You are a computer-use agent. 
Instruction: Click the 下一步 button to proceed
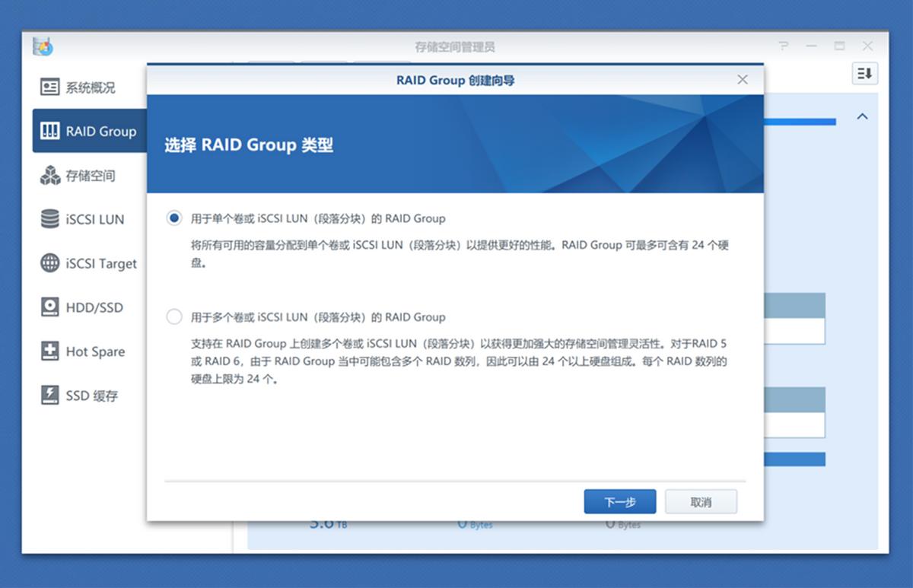[x=620, y=501]
